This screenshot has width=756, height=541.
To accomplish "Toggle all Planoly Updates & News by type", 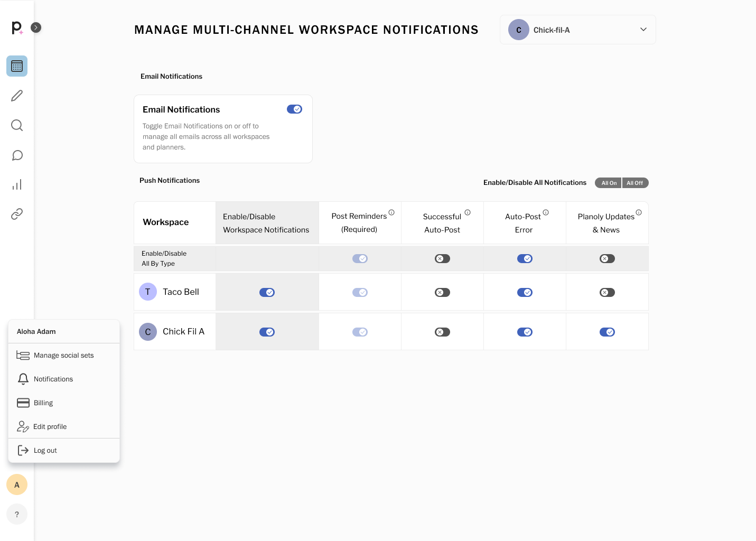I will point(607,258).
